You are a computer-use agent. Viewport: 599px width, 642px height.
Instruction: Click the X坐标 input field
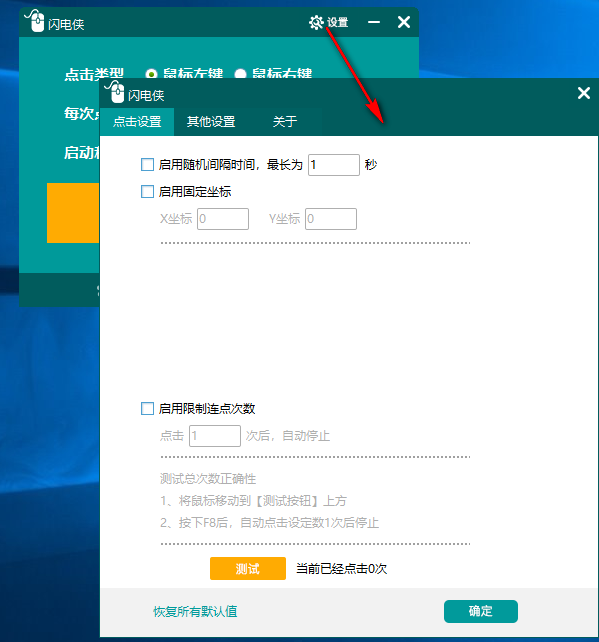click(x=223, y=219)
